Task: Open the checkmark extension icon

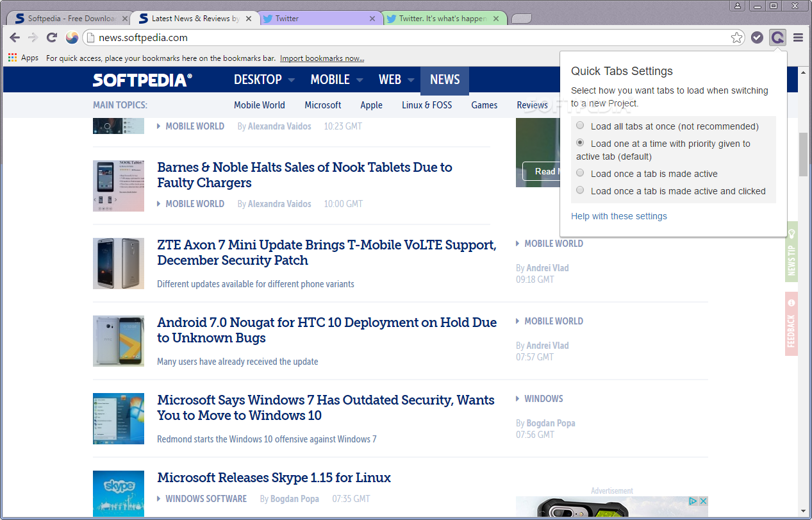Action: [757, 38]
